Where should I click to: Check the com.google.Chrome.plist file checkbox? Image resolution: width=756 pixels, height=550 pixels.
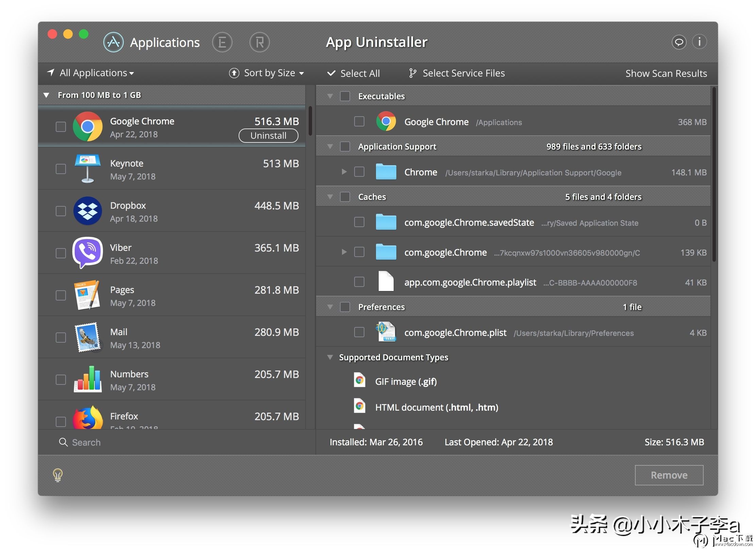(359, 332)
